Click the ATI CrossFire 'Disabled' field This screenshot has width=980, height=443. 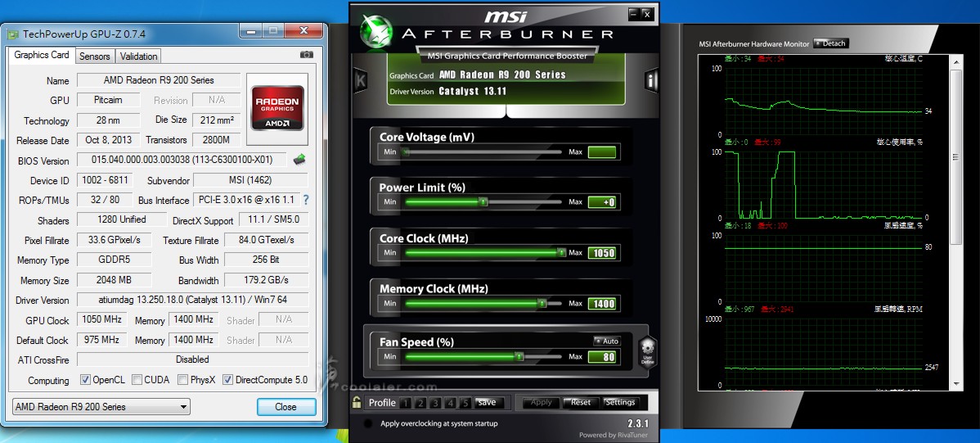(x=192, y=359)
